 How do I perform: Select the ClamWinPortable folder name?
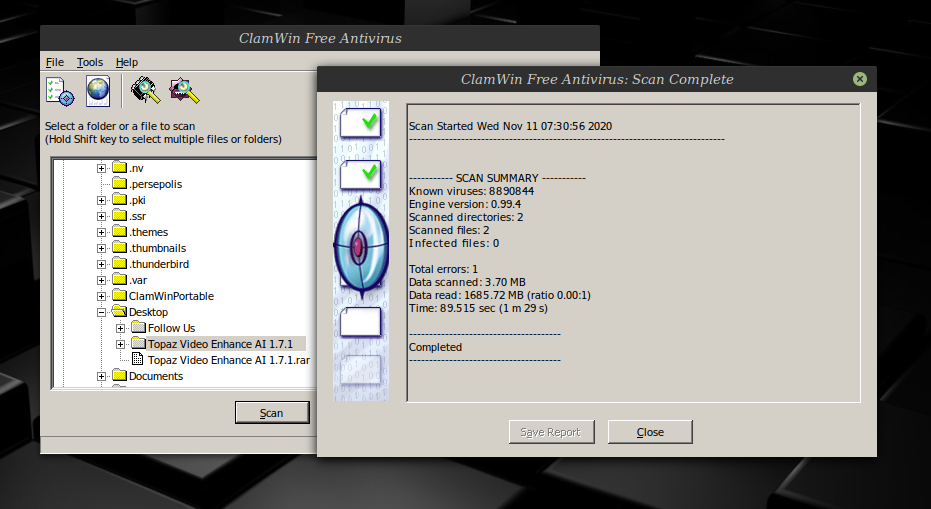[171, 296]
